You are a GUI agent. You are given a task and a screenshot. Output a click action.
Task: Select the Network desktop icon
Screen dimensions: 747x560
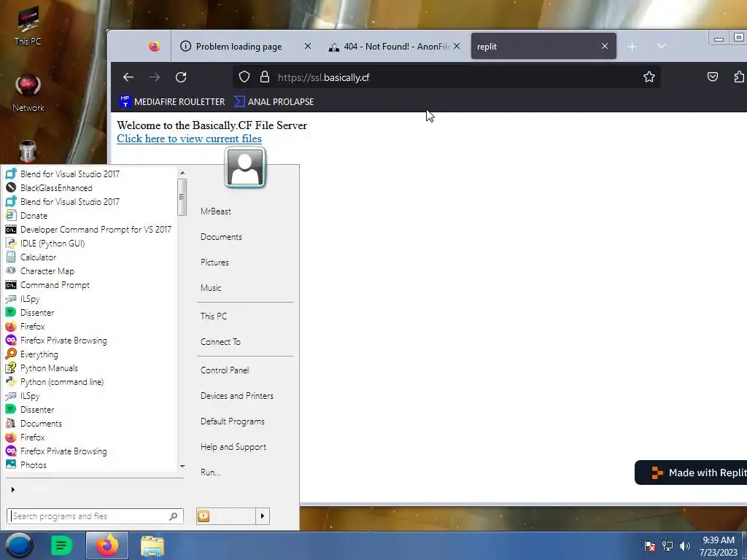coord(28,93)
